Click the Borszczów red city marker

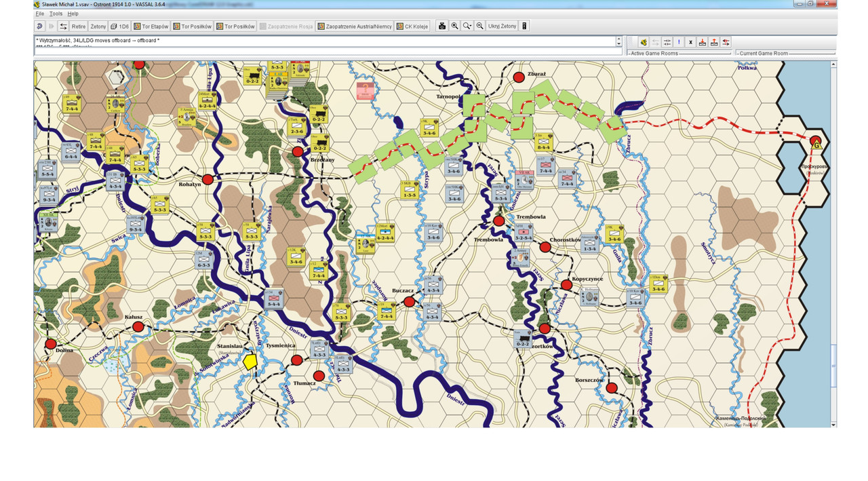tap(612, 388)
